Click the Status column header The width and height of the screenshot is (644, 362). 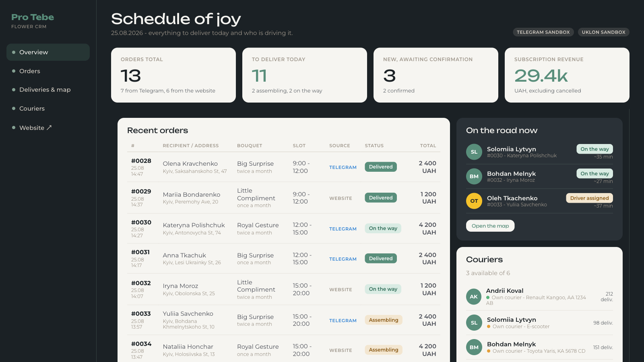tap(374, 146)
